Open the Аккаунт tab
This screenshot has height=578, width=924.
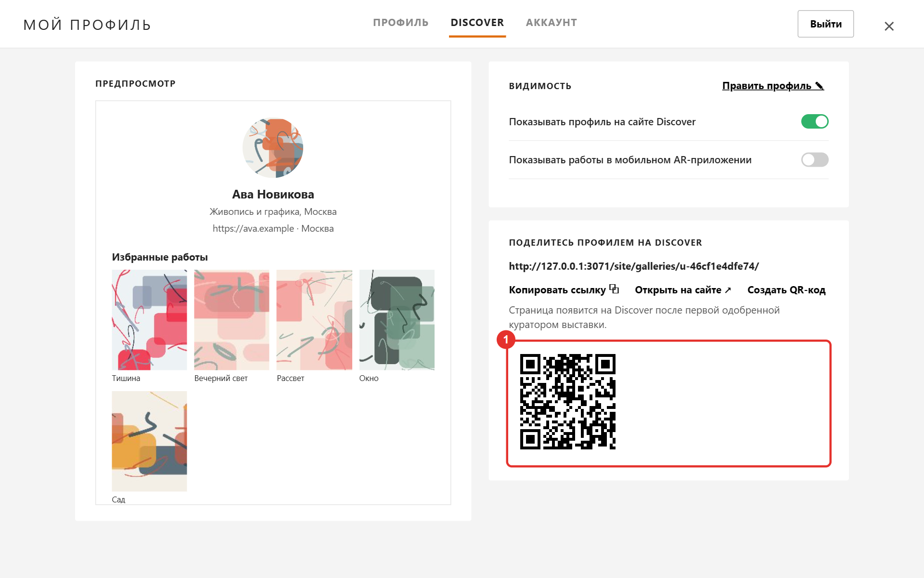(x=551, y=23)
